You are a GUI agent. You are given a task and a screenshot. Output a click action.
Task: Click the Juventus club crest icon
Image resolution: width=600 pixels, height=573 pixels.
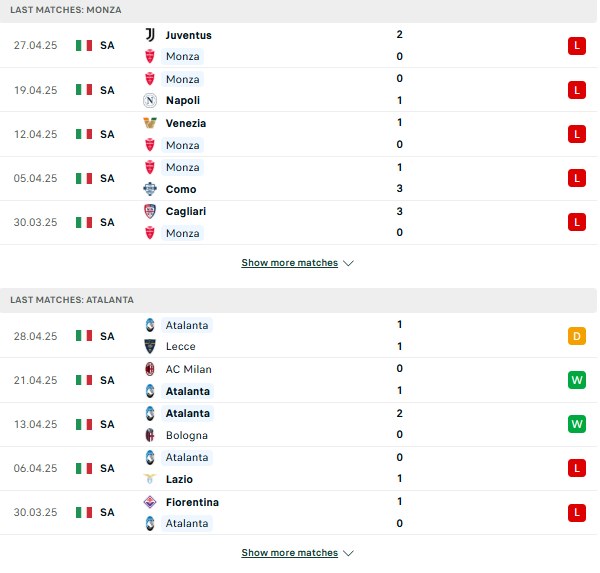click(150, 35)
